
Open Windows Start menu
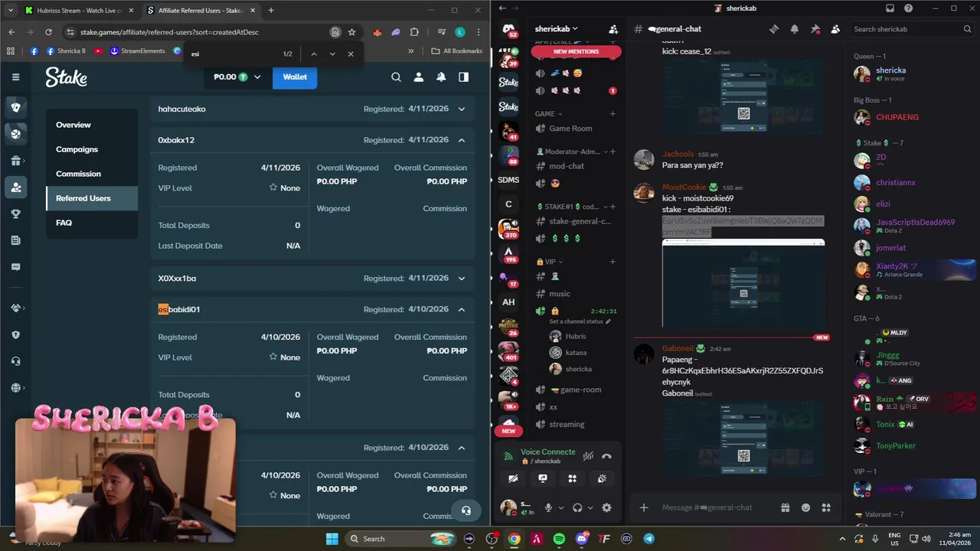(x=332, y=539)
